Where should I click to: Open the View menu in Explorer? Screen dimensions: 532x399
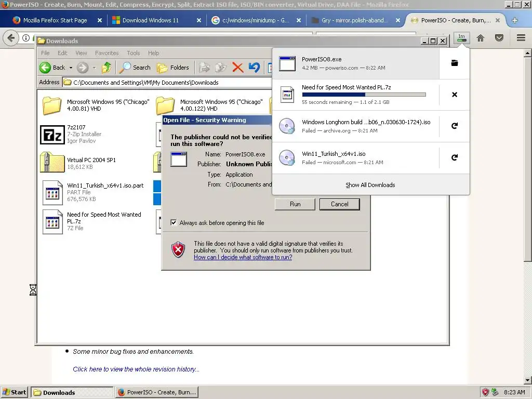(x=81, y=53)
